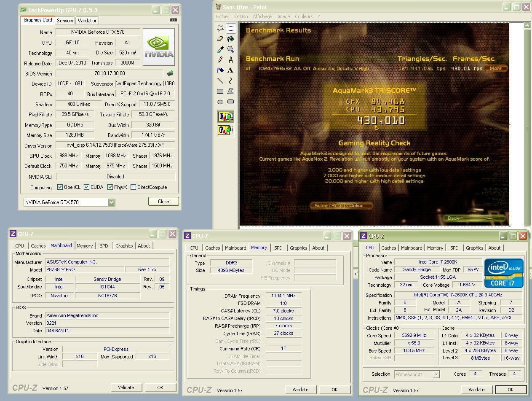Screen dimensions: 532x401
Task: Set opaque selection mode in Paint options
Action: pyautogui.click(x=225, y=116)
